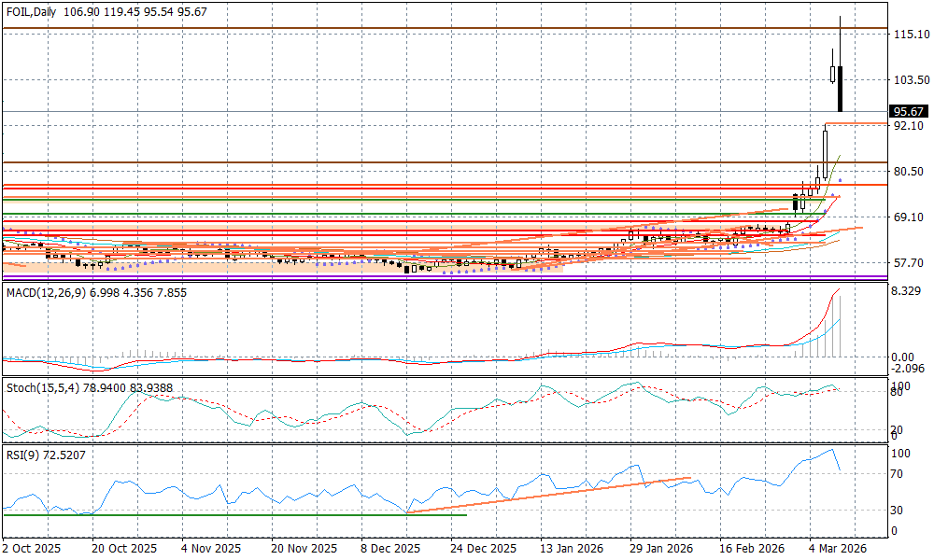Click the 8.329 MACD scale value

coord(908,292)
